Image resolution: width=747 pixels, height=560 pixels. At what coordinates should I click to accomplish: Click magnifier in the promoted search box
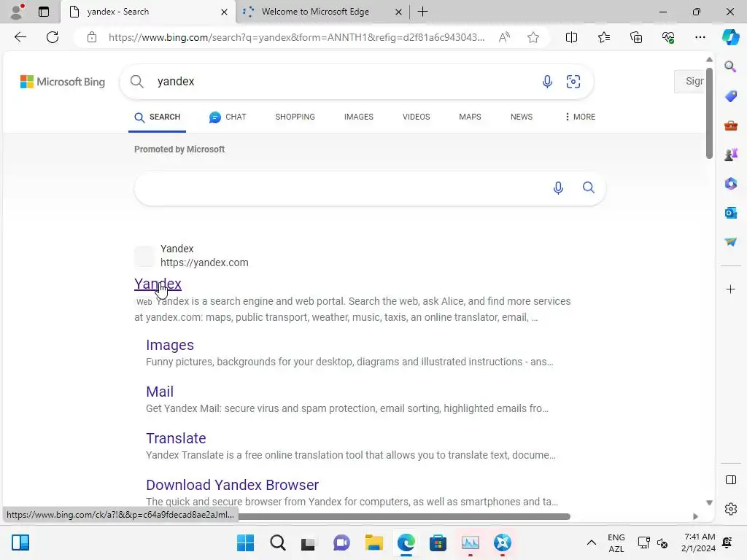click(589, 187)
